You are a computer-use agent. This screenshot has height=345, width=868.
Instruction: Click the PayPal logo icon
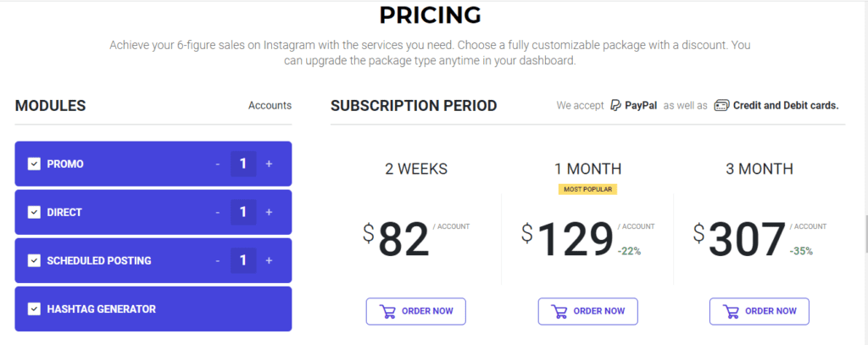coord(615,106)
